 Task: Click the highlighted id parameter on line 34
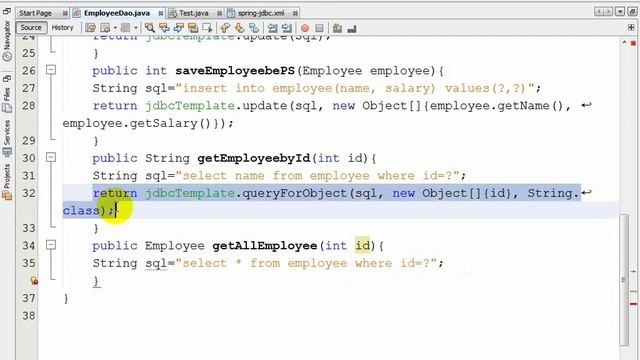coord(362,245)
